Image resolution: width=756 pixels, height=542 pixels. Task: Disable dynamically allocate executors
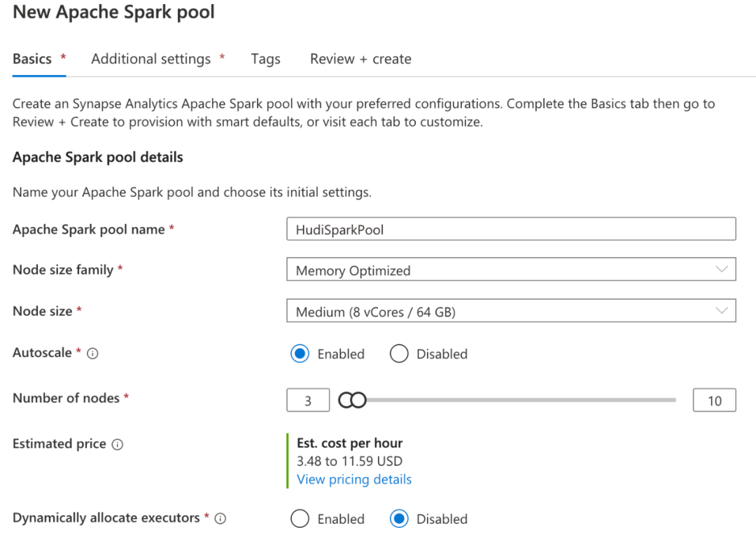click(399, 519)
